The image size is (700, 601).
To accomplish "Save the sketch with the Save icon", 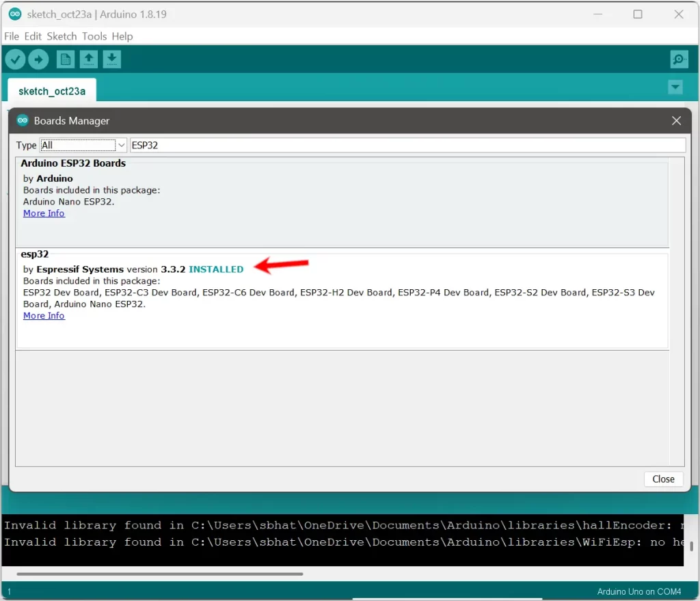I will (x=112, y=59).
